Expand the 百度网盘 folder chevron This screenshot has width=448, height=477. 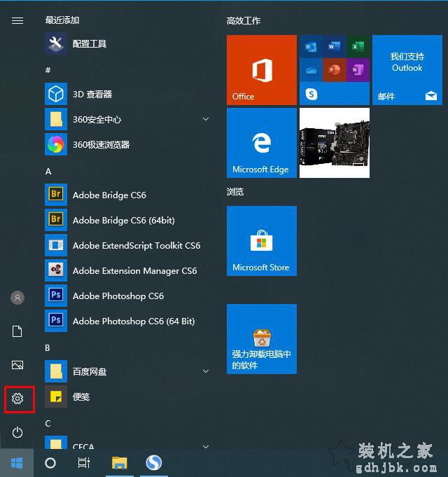click(x=206, y=371)
